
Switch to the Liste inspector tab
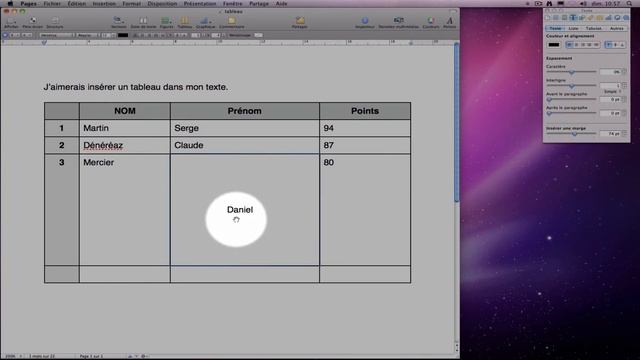(573, 29)
